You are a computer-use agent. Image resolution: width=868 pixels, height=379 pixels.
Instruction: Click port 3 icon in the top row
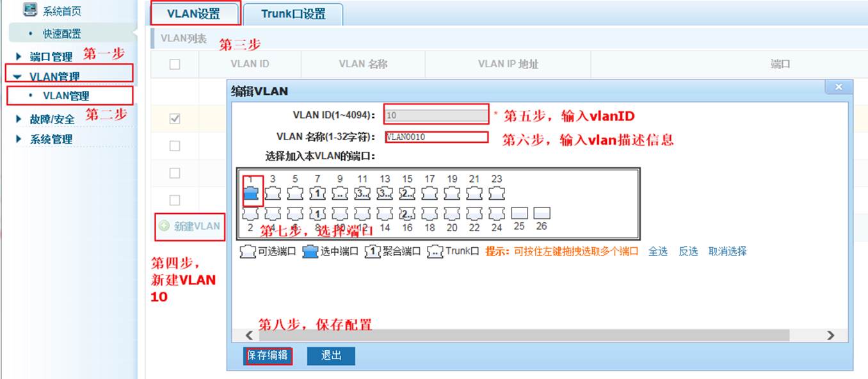tap(273, 193)
